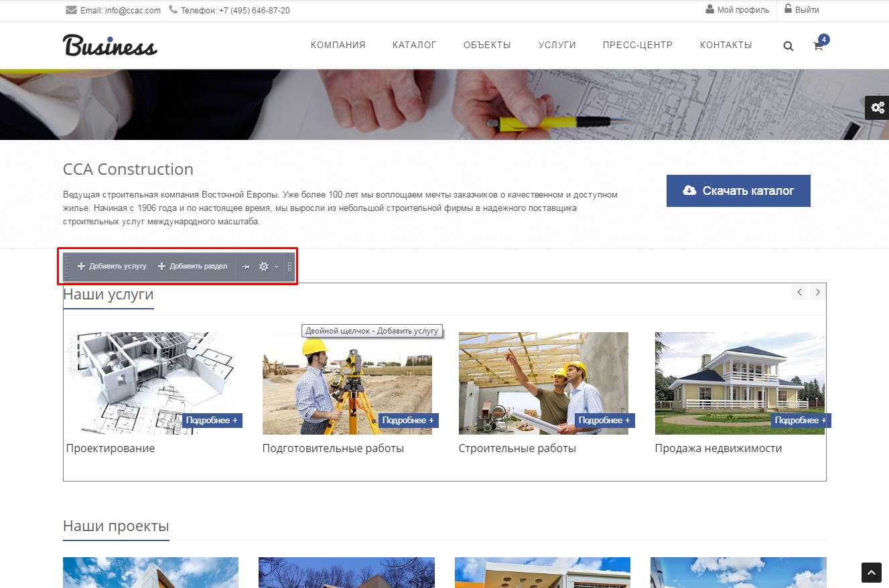889x588 pixels.
Task: Click the email envelope icon in top bar
Action: pyautogui.click(x=71, y=10)
